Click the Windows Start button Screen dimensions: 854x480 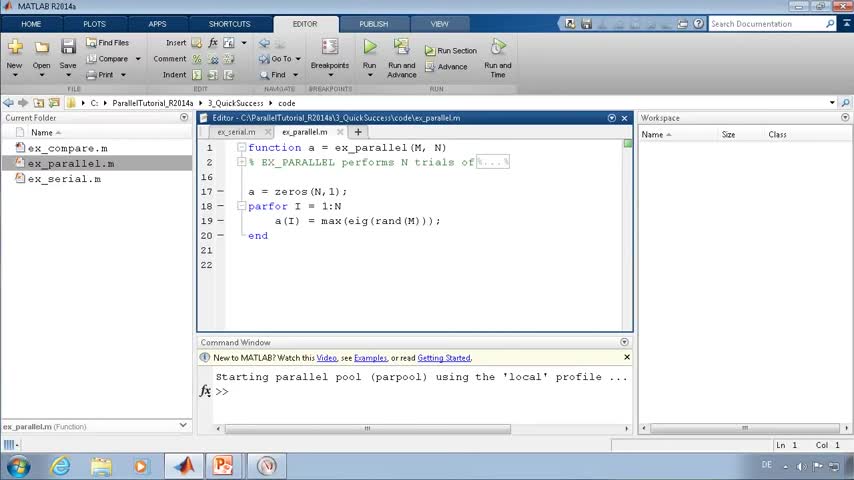tap(18, 467)
